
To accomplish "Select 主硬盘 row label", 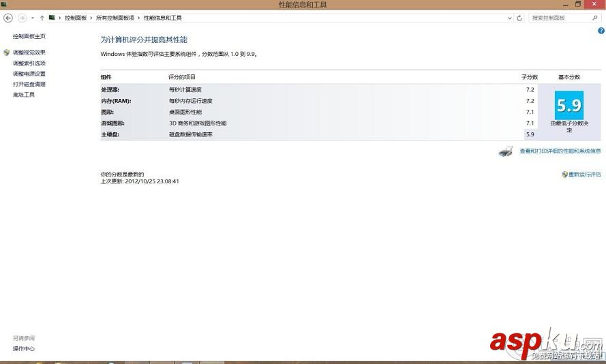I will [110, 134].
